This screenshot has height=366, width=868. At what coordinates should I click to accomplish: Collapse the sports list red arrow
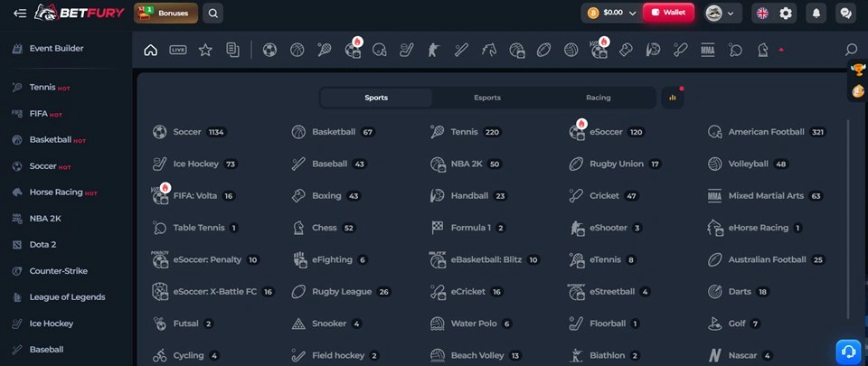pyautogui.click(x=781, y=50)
